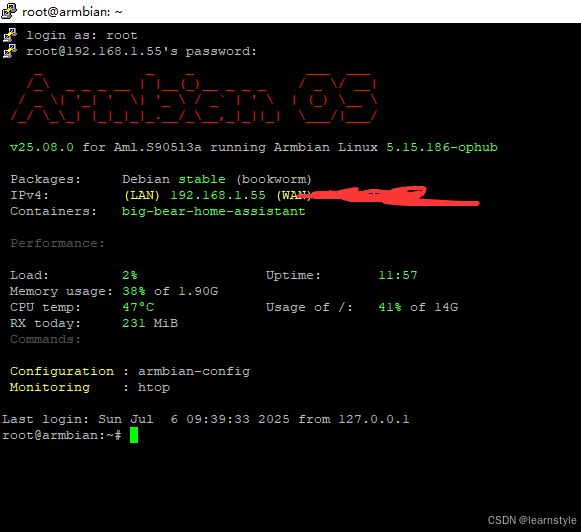
Task: Click the login timestamp '09:39:33 2025'
Action: [238, 419]
